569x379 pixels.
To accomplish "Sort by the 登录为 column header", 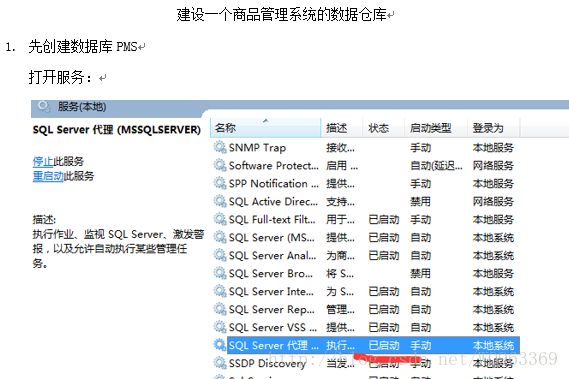I will pos(494,128).
